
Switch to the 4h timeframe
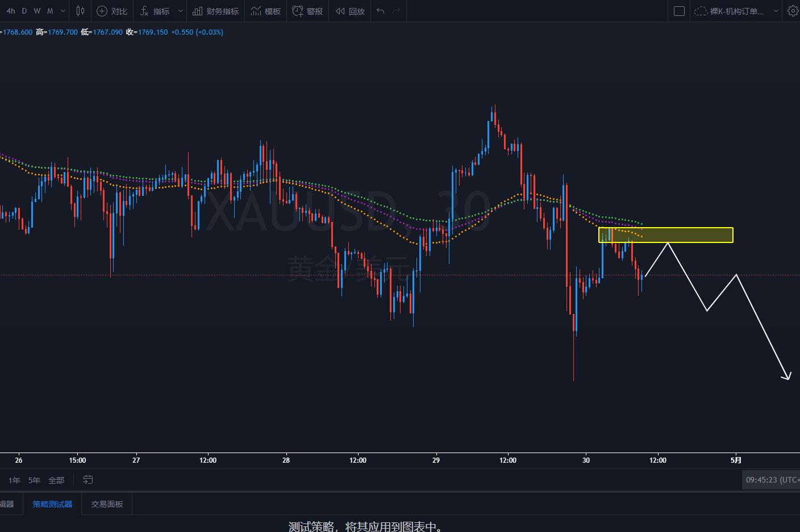click(x=11, y=11)
